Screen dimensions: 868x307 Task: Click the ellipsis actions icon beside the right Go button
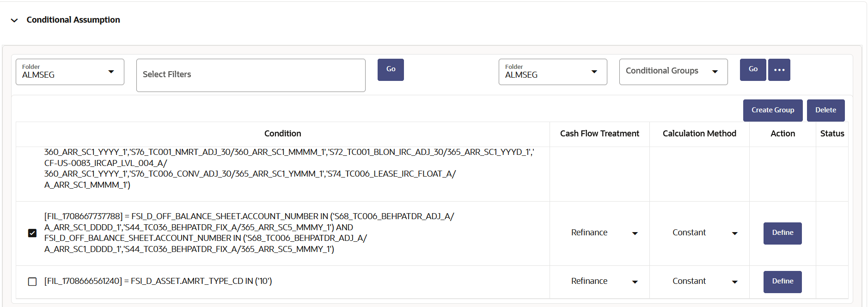coord(779,70)
